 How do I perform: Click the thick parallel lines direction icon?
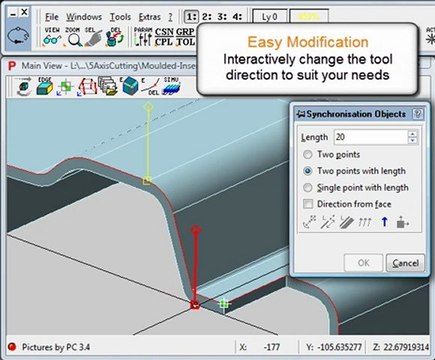tap(346, 222)
